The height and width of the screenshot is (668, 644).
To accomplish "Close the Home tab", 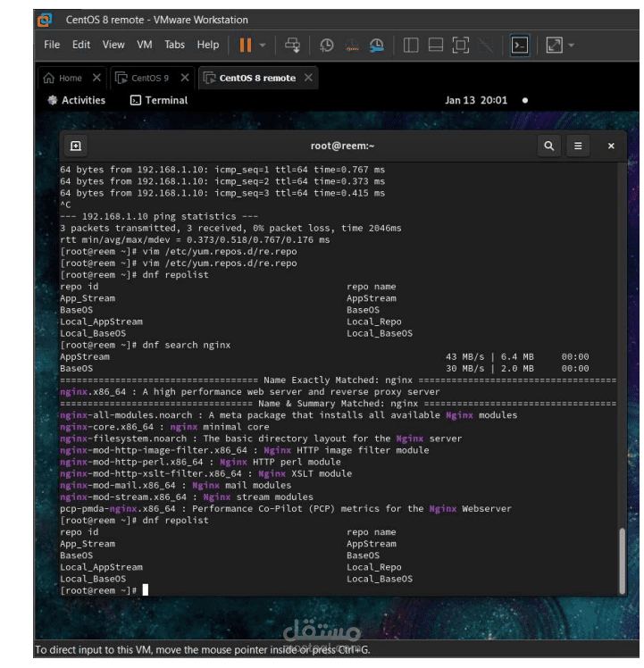I will [x=96, y=78].
